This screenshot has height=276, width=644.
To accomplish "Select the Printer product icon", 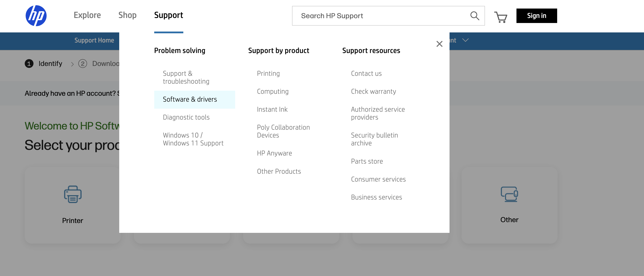I will pos(73,194).
